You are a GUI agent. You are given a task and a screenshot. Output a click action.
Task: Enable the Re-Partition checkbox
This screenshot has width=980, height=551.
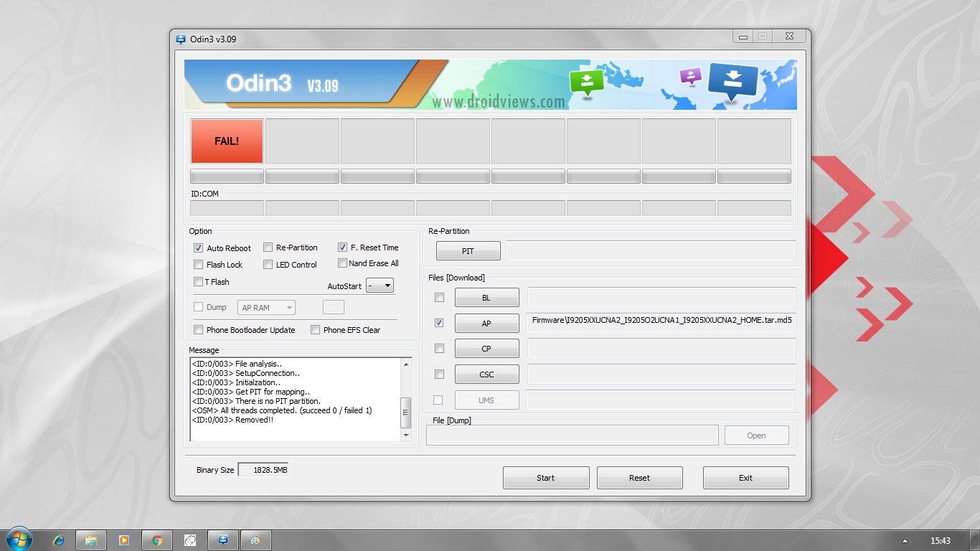[268, 248]
